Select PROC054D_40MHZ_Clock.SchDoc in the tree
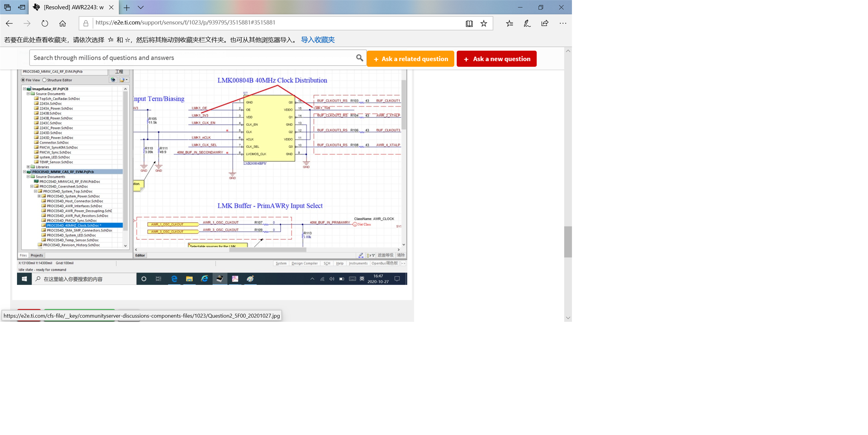This screenshot has width=868, height=435. coord(74,225)
